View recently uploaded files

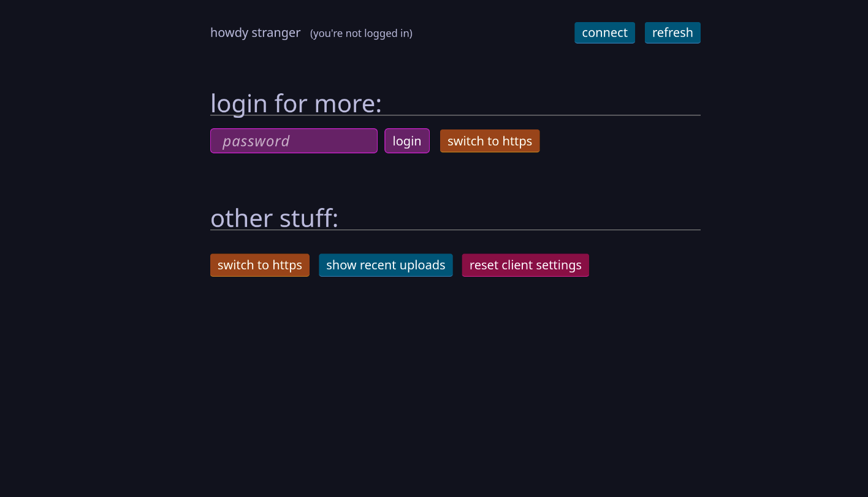[x=386, y=265]
